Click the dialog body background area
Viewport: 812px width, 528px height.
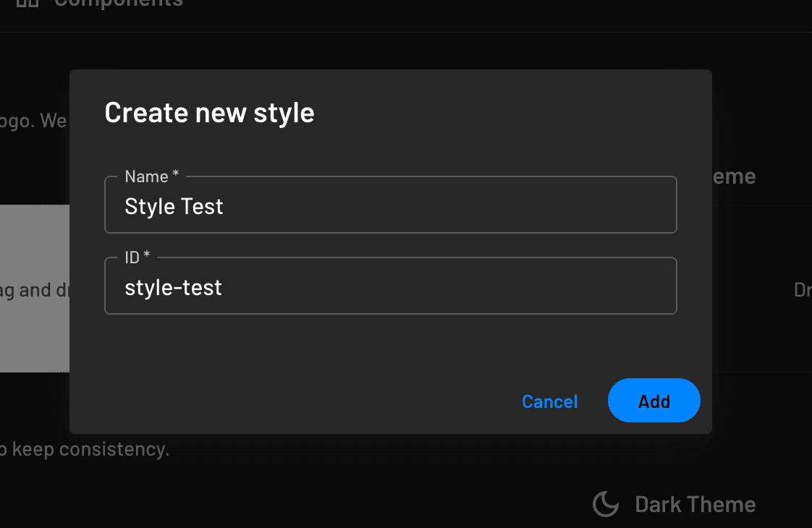(x=391, y=347)
